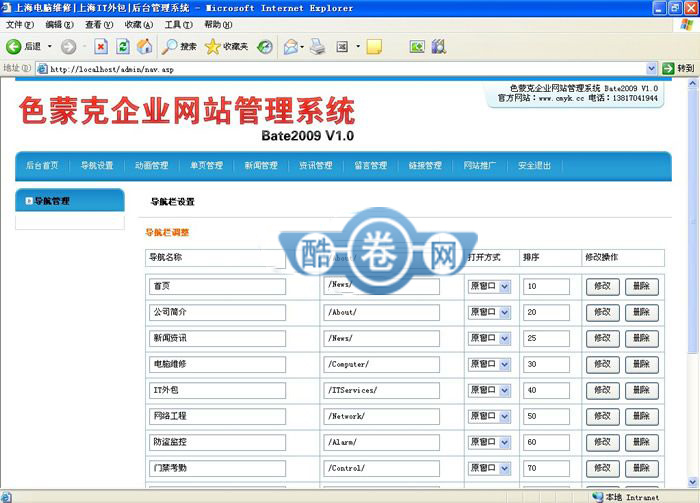Click the URL address bar field

click(346, 69)
